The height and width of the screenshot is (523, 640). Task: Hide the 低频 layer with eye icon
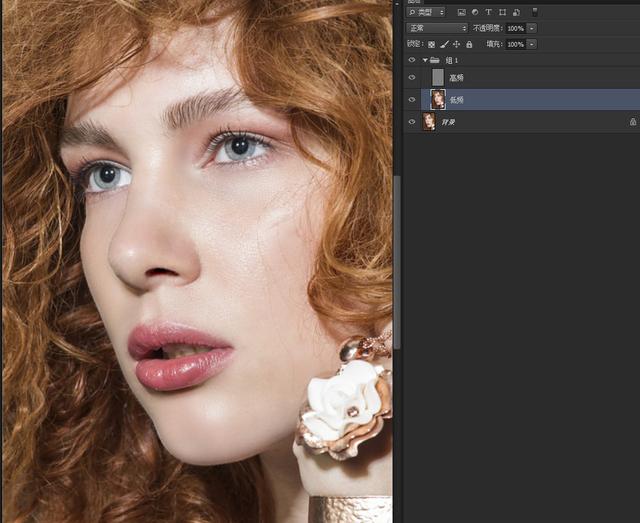[412, 99]
